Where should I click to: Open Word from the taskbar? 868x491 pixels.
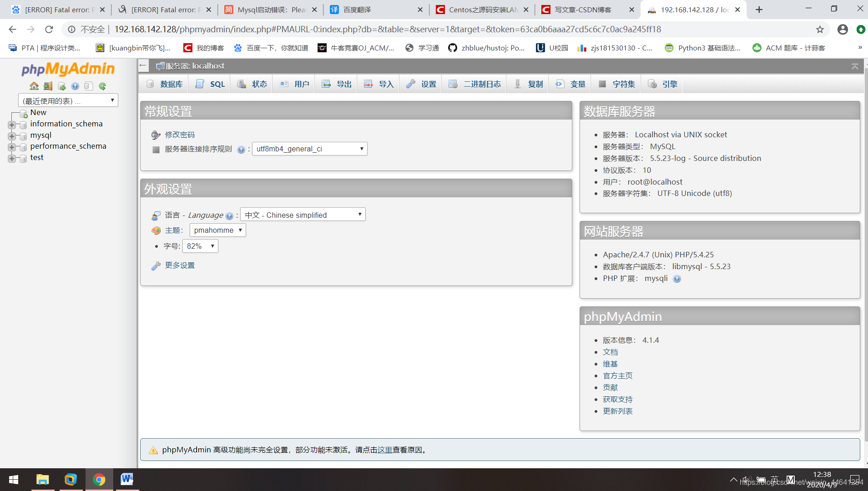click(127, 480)
